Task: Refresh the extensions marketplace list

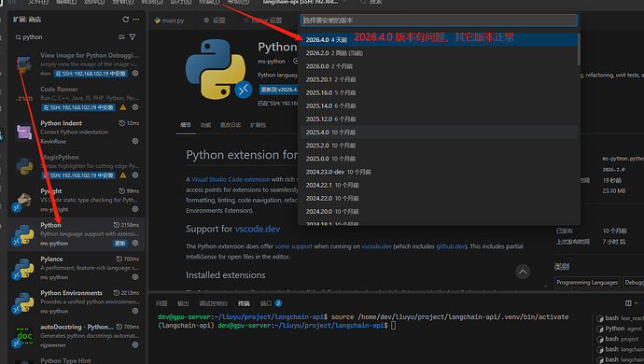Action: click(x=126, y=20)
